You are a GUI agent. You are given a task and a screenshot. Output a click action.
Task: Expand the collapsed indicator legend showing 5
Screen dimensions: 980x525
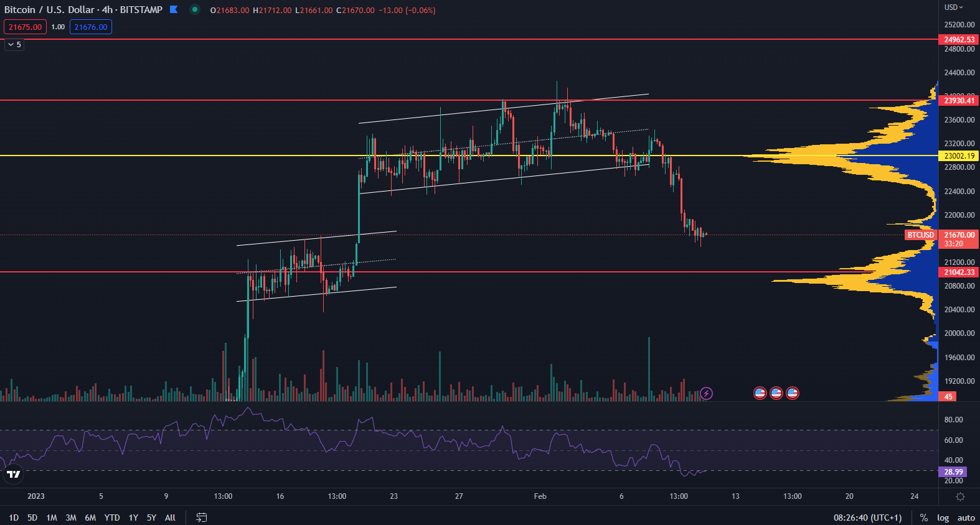(14, 45)
